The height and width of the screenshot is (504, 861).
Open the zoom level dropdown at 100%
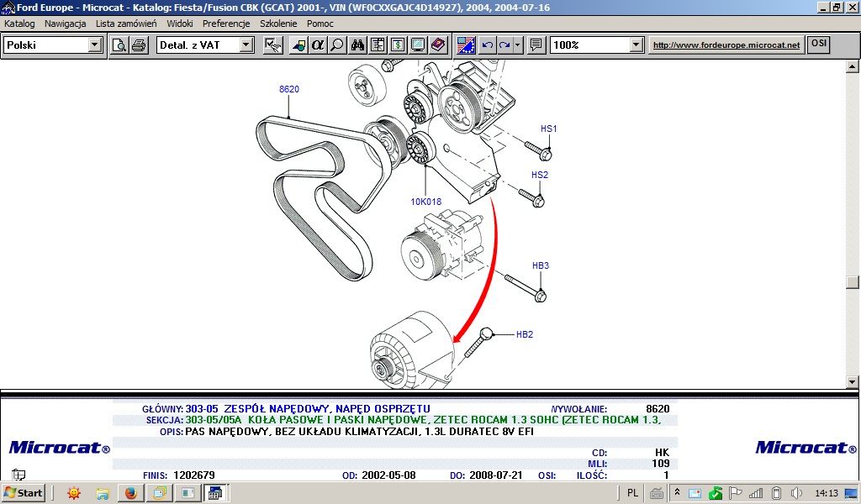(x=637, y=45)
